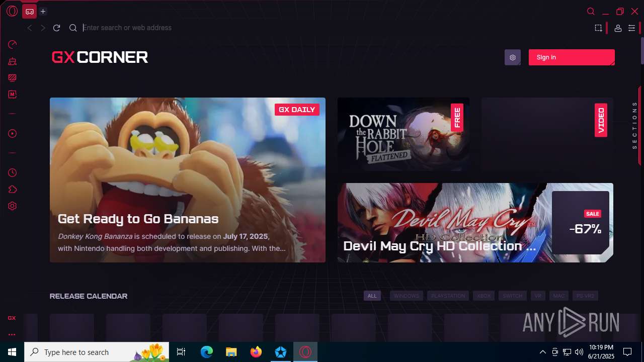Launch Firefox from taskbar
The image size is (644, 362).
click(256, 352)
